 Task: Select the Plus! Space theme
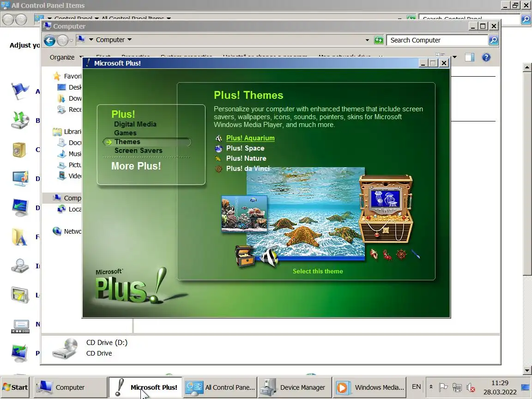[245, 148]
